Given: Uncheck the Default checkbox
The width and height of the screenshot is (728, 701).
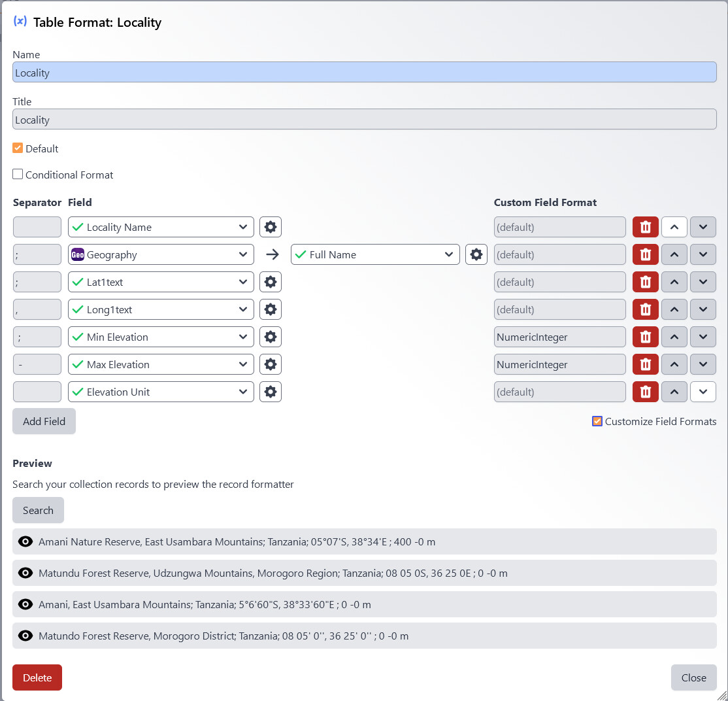Looking at the screenshot, I should click(18, 148).
